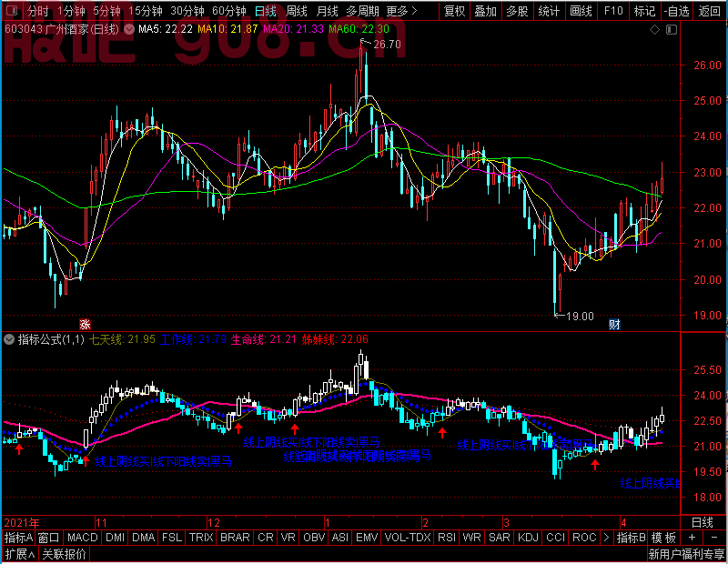
Task: Click the plus zoom icon at bottom right
Action: [692, 538]
